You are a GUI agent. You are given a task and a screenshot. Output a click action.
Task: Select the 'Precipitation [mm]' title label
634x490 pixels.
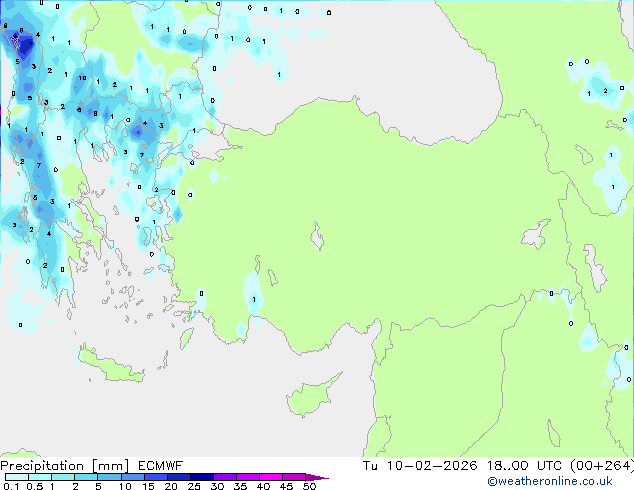[65, 466]
